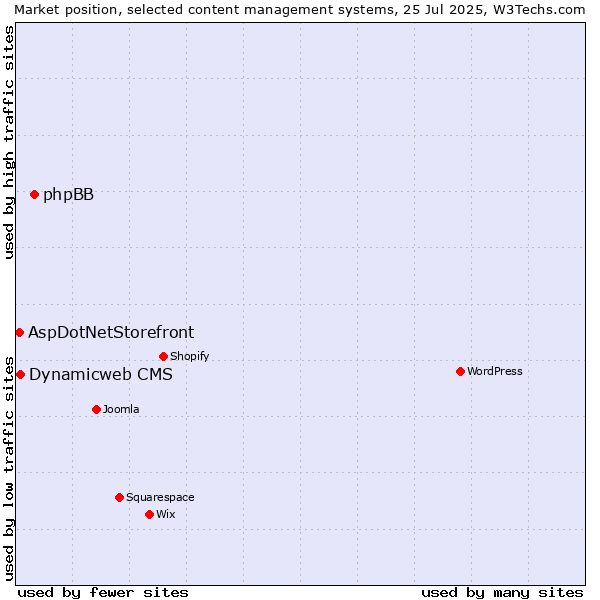Click the WordPress red data point
The image size is (600, 600).
click(x=460, y=372)
